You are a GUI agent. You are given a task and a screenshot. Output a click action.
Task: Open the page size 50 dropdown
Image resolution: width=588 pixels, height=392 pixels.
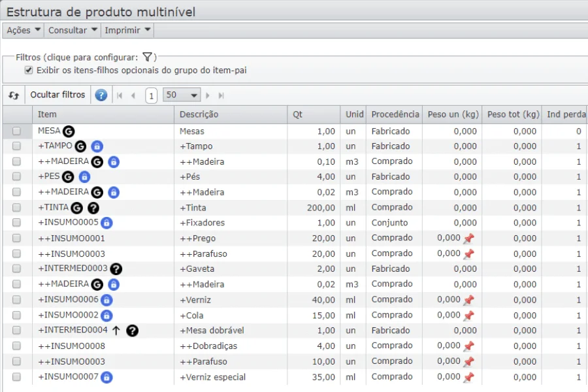[182, 95]
